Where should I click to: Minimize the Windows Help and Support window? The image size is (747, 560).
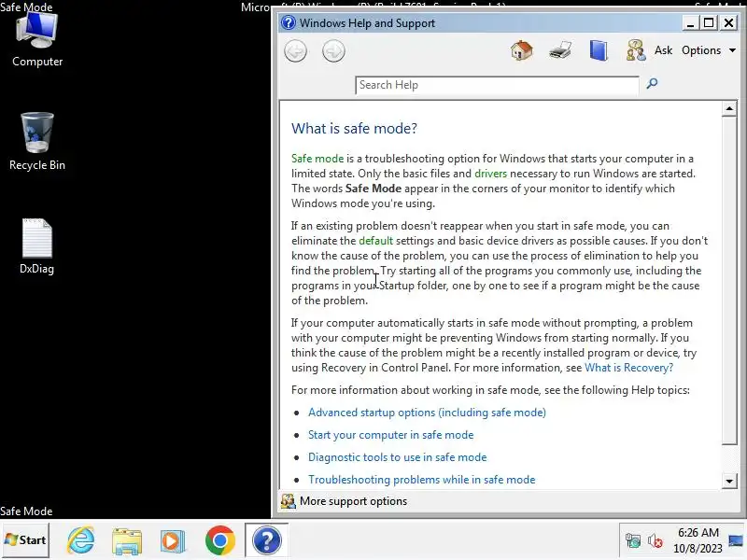point(690,22)
